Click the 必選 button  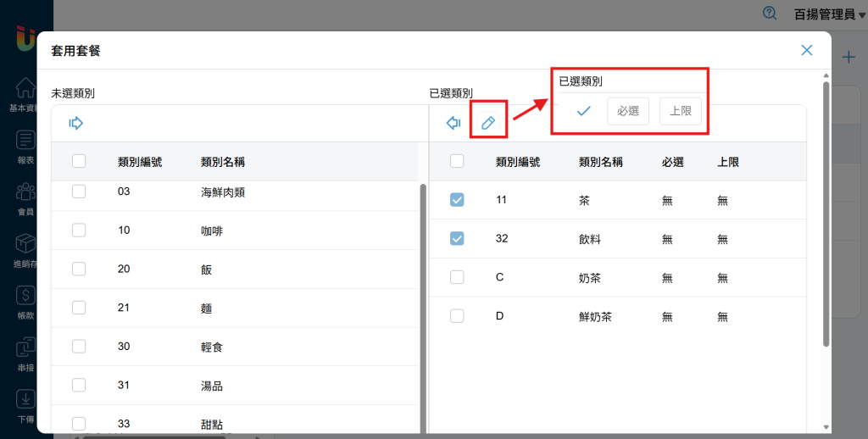[x=628, y=111]
